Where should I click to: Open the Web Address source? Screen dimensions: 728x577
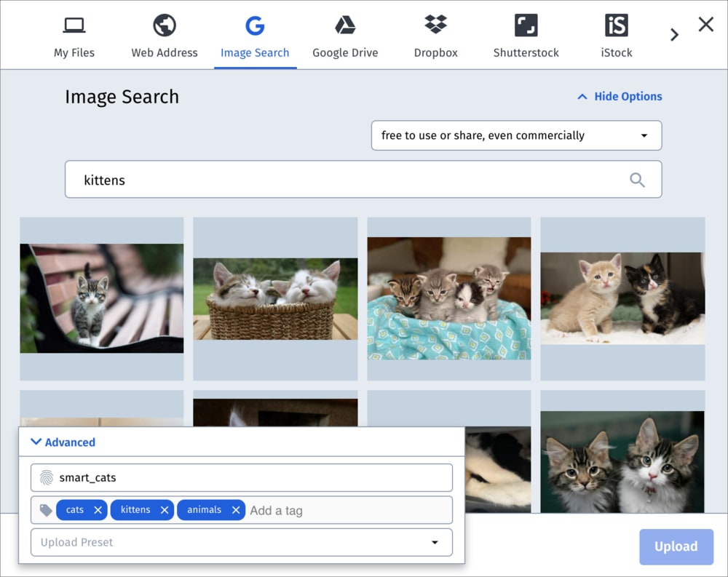point(164,34)
